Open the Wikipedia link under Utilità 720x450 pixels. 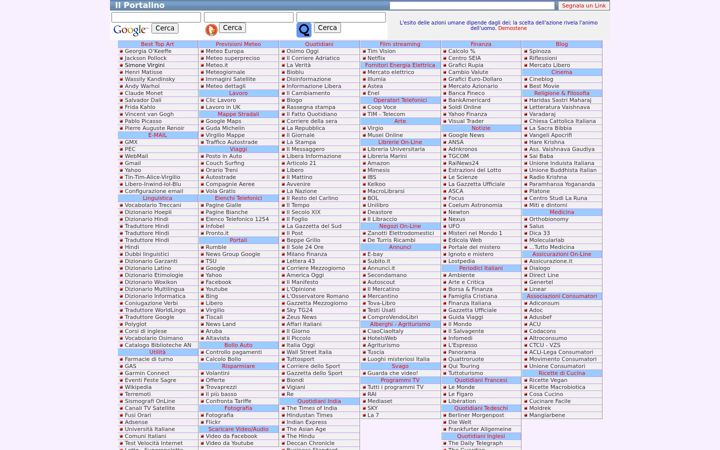138,388
